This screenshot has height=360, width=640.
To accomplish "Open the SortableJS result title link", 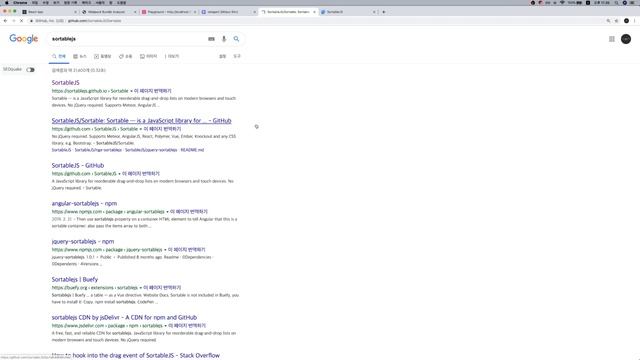I will (65, 82).
